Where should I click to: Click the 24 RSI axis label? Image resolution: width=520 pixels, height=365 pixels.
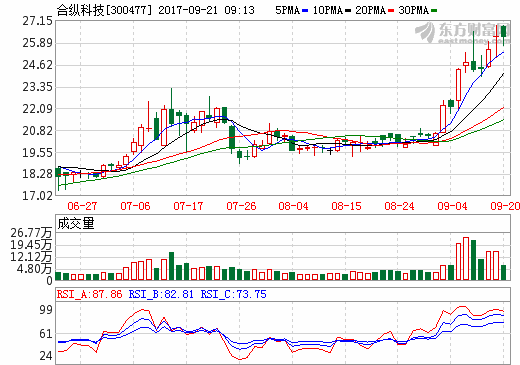[x=46, y=356]
